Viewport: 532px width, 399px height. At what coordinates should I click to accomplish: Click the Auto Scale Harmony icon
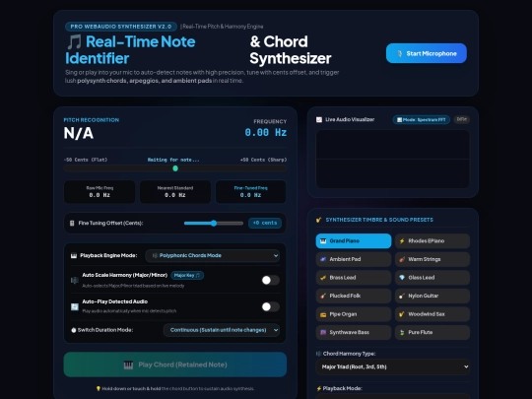pyautogui.click(x=74, y=280)
